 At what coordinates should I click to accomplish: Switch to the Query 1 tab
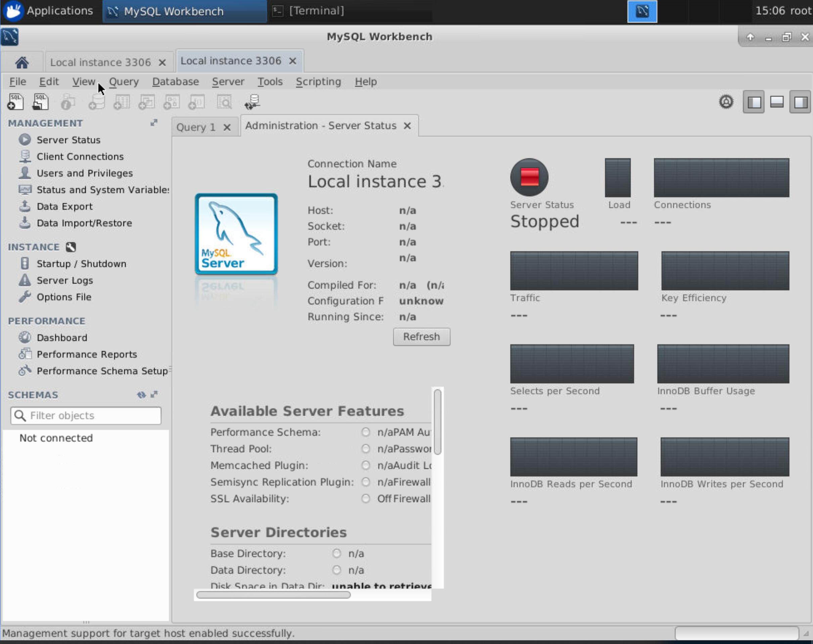click(196, 127)
